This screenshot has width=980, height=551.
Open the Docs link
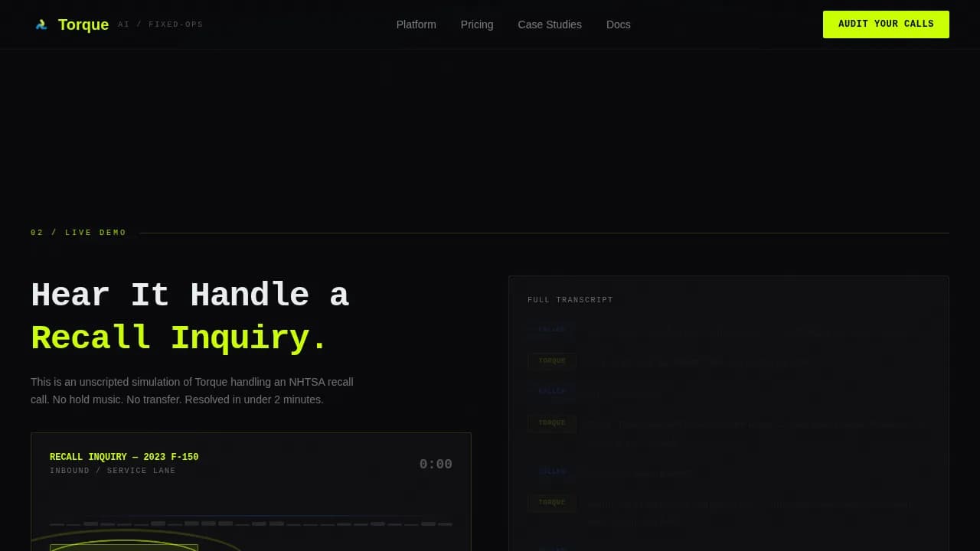[619, 24]
